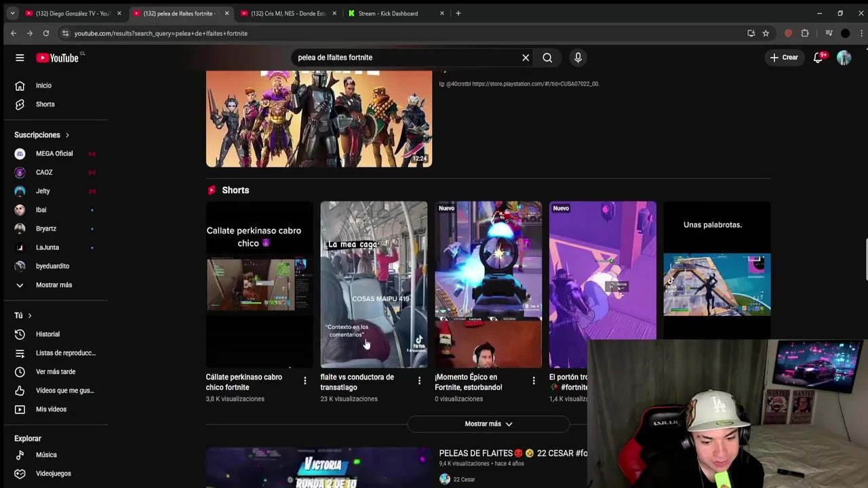Click the page vertical scrollbar thumb
This screenshot has width=868, height=488.
coord(865,259)
